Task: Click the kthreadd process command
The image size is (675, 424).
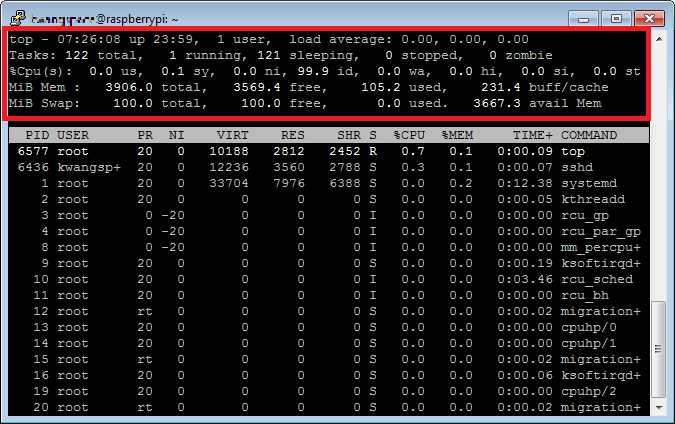Action: coord(593,199)
